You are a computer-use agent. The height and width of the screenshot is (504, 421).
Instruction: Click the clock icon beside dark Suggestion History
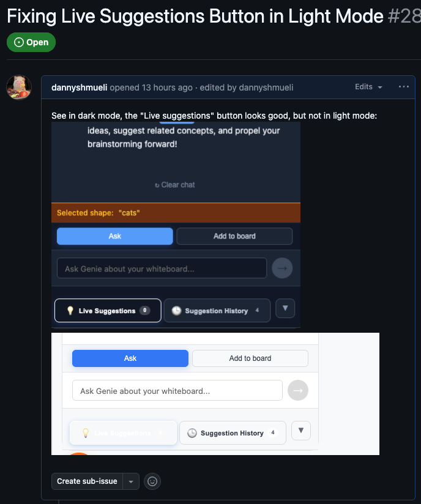pos(176,311)
